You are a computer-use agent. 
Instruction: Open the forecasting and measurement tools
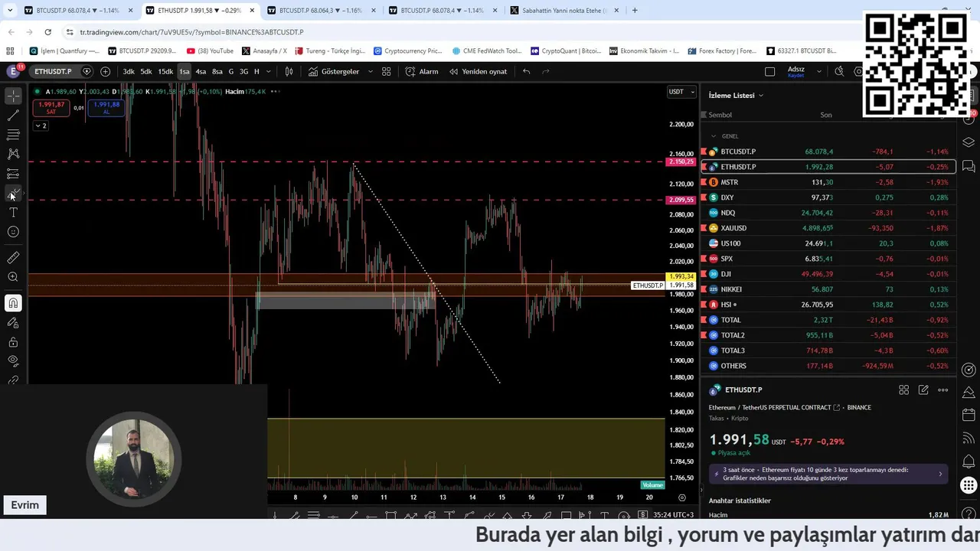(x=13, y=174)
